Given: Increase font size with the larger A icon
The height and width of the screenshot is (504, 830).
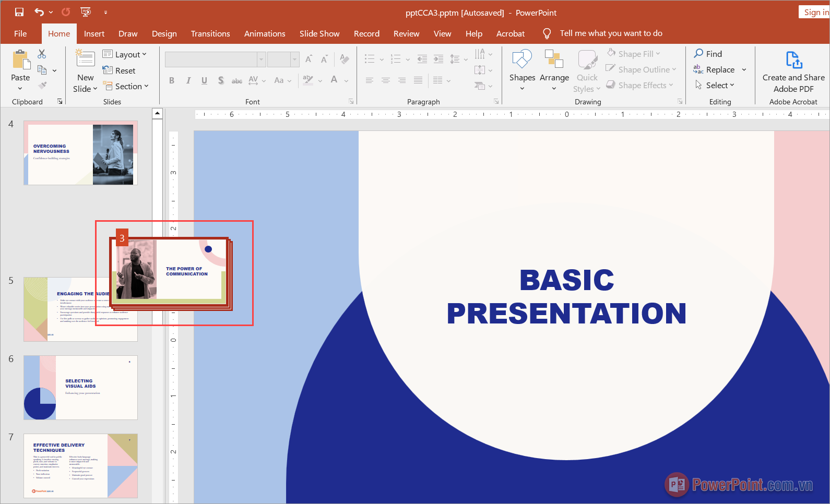Looking at the screenshot, I should 309,59.
